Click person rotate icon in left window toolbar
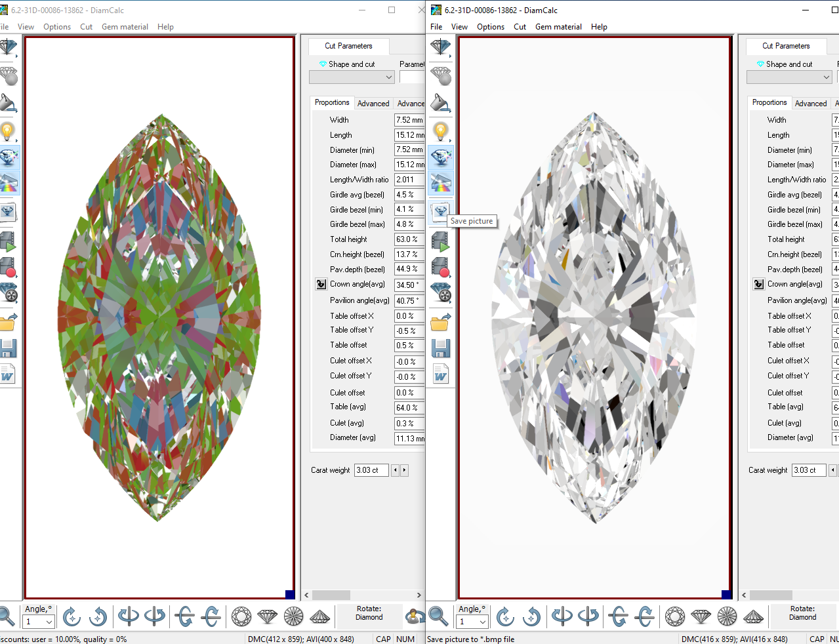 point(415,616)
